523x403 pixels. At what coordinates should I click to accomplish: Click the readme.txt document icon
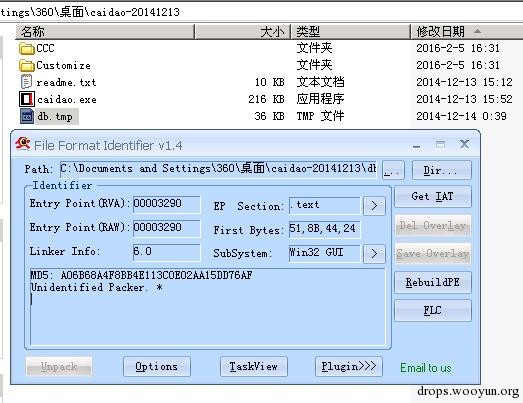point(26,82)
